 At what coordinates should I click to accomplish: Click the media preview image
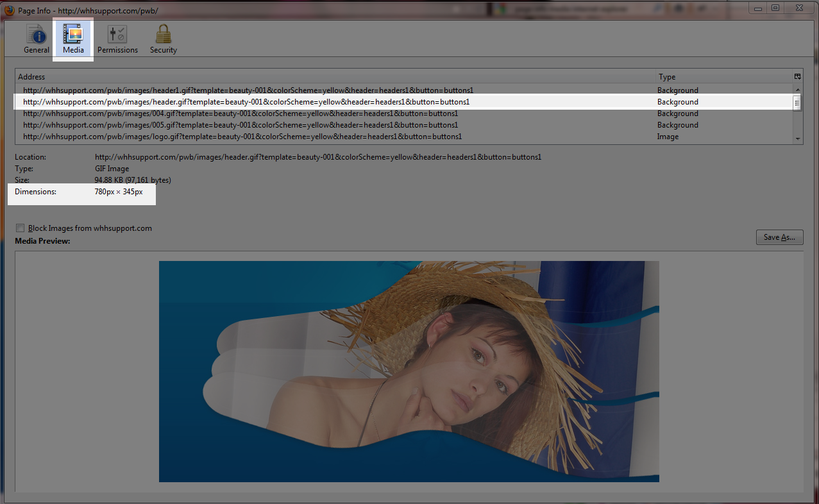tap(409, 371)
